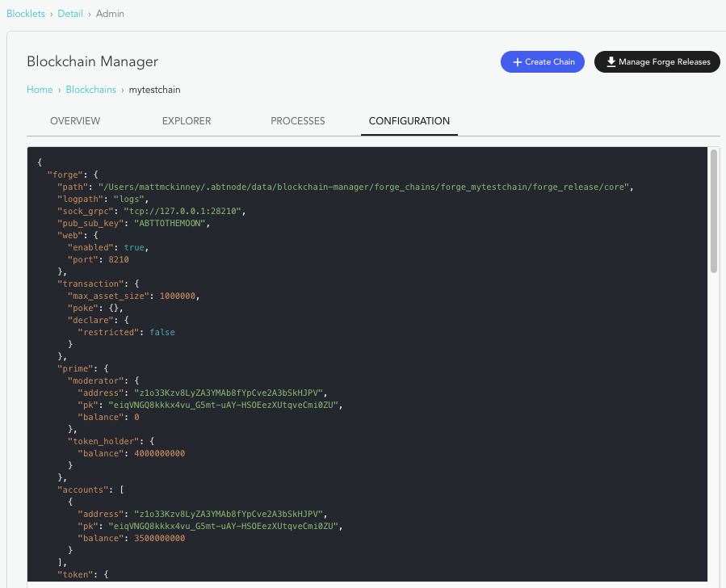Screen dimensions: 726x588
Task: Go to Blocklets in the top breadcrumb
Action: [26, 14]
